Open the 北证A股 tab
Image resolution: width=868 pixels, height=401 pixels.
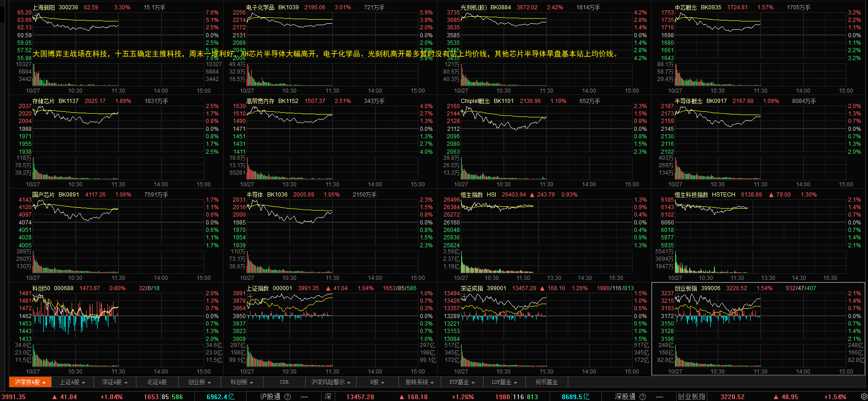pos(157,382)
